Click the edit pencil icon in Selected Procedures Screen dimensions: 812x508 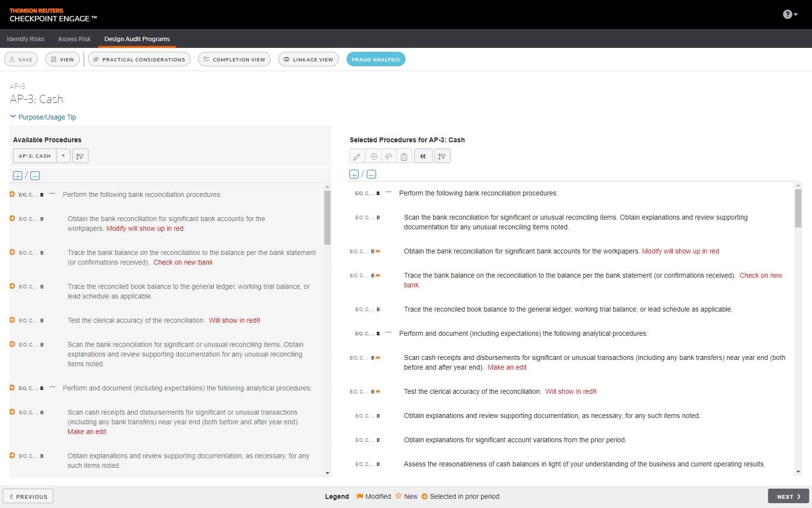click(357, 156)
